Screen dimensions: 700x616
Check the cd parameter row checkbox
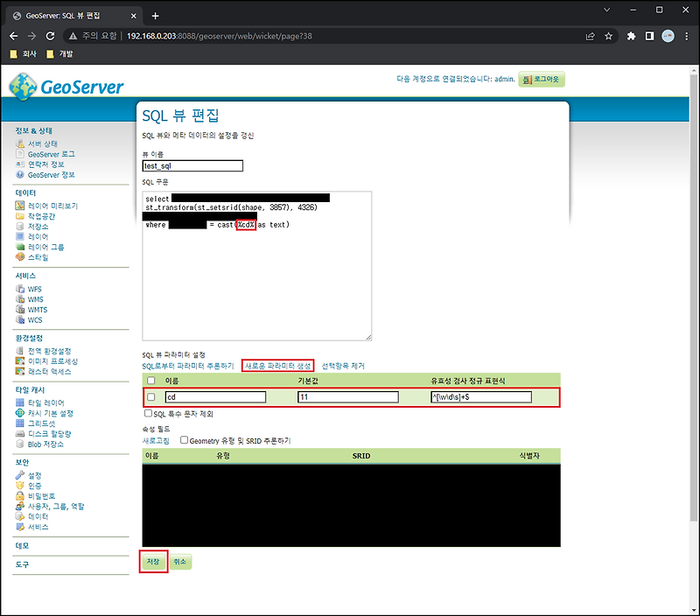150,396
